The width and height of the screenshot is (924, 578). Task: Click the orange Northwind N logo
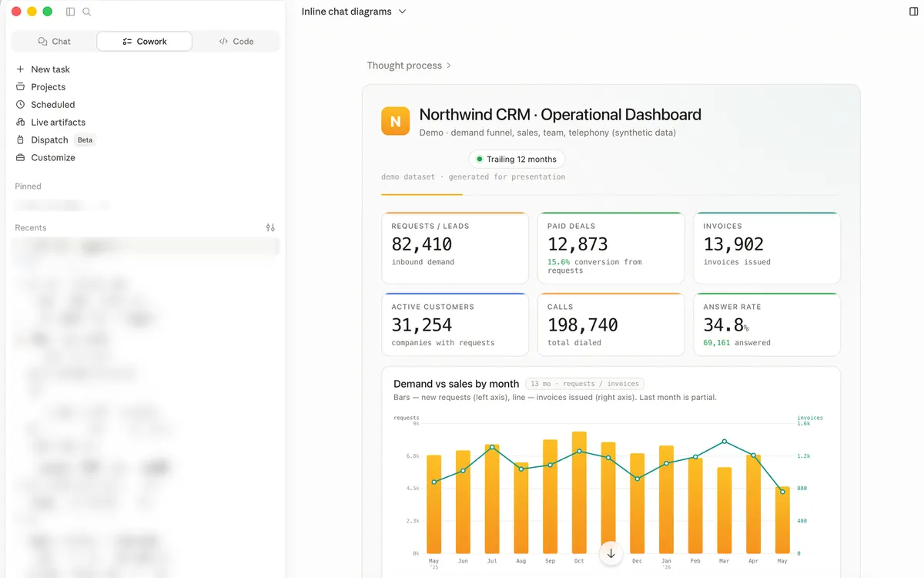(395, 122)
